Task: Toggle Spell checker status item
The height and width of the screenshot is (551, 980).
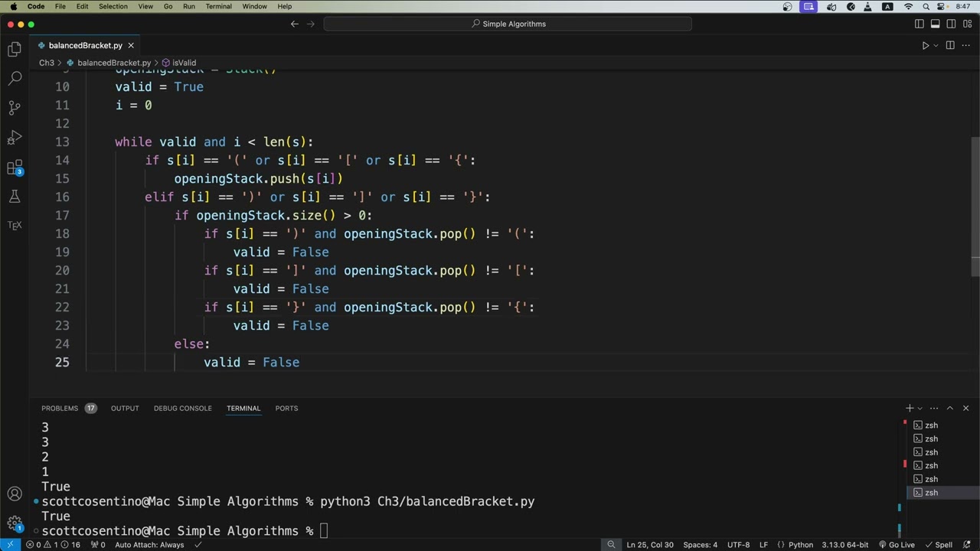Action: tap(939, 545)
